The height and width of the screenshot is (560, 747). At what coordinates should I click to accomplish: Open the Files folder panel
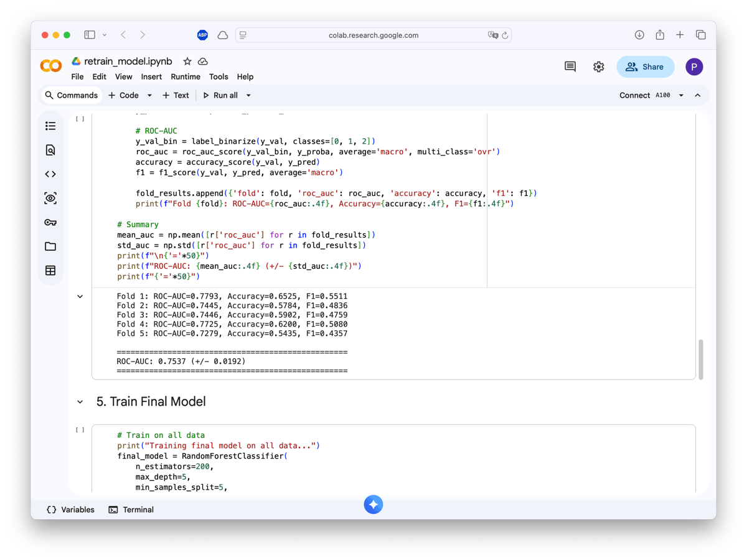[50, 246]
